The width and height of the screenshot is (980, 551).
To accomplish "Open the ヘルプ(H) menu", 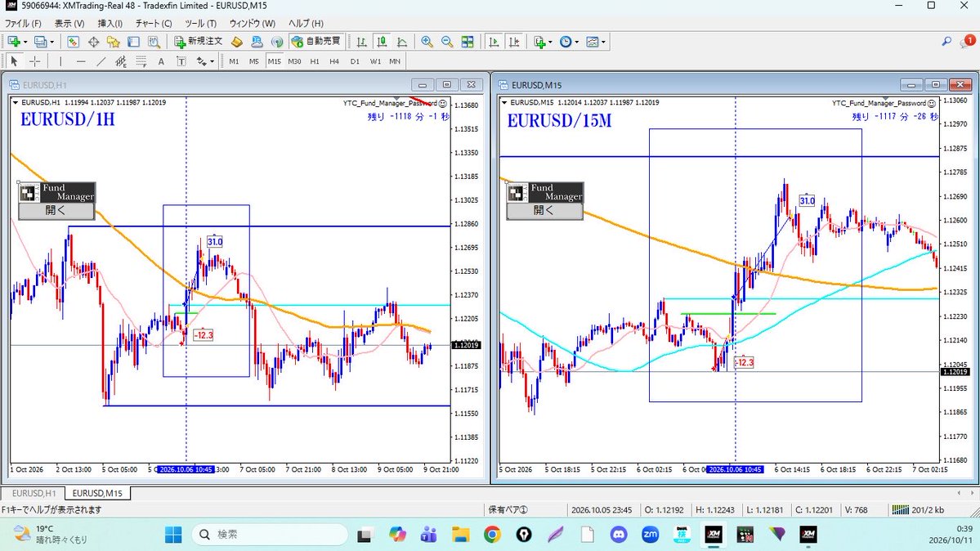I will pos(307,23).
